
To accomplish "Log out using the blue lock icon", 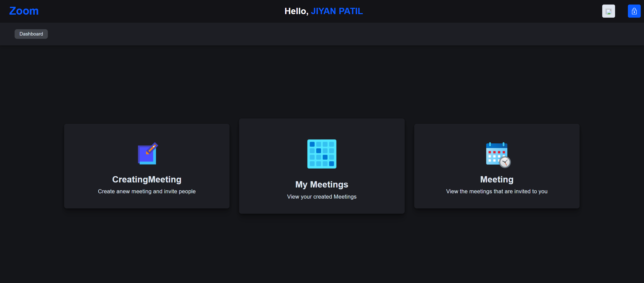I will point(634,11).
